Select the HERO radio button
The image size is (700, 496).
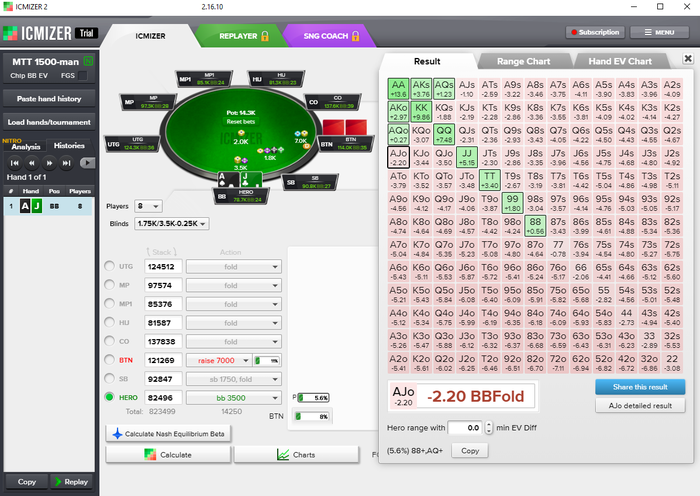[x=109, y=397]
